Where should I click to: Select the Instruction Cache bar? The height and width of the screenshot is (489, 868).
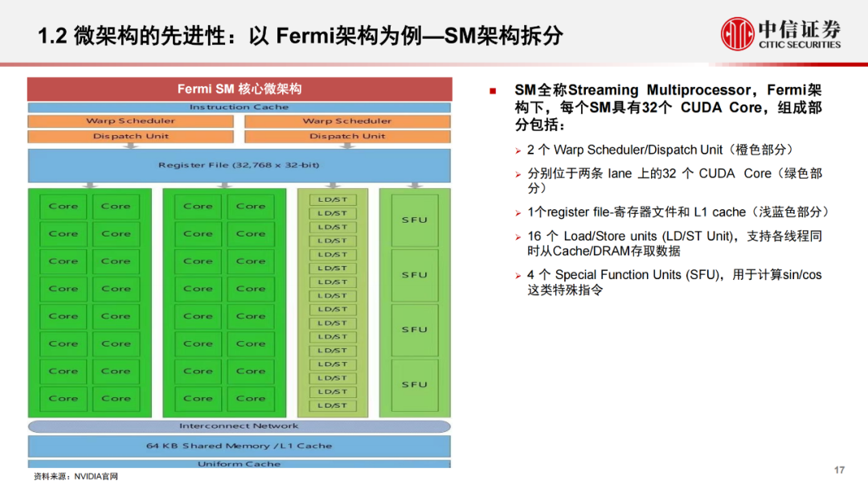coord(240,108)
